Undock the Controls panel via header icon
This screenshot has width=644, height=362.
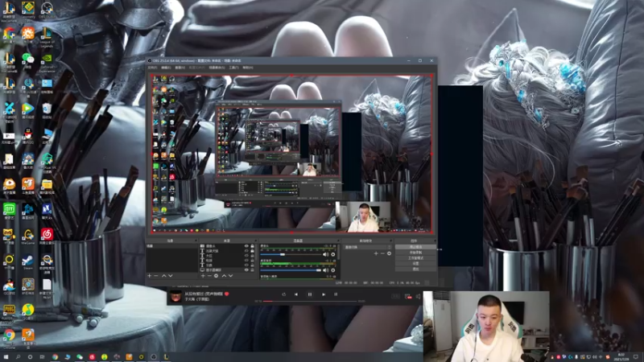point(434,241)
